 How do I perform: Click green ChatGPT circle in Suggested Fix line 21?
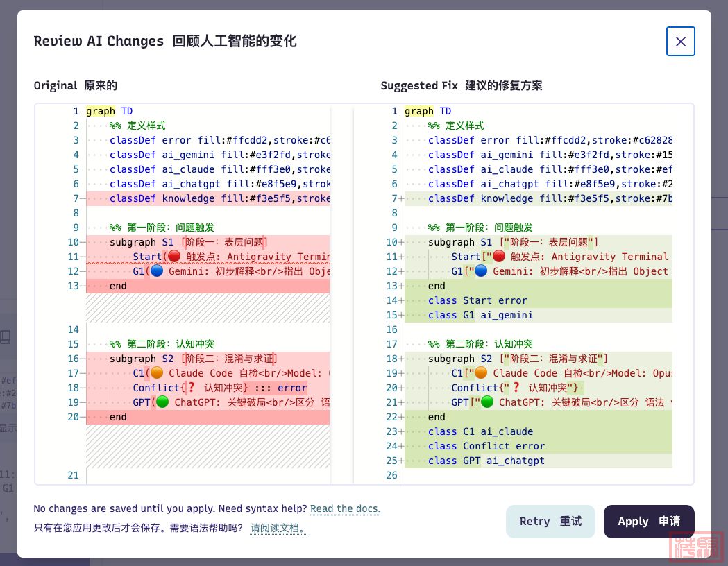point(487,402)
